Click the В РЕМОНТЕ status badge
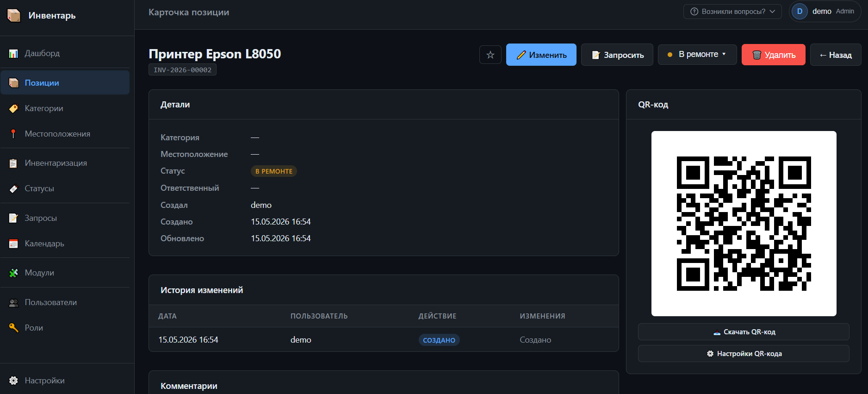This screenshot has width=868, height=394. pos(273,171)
